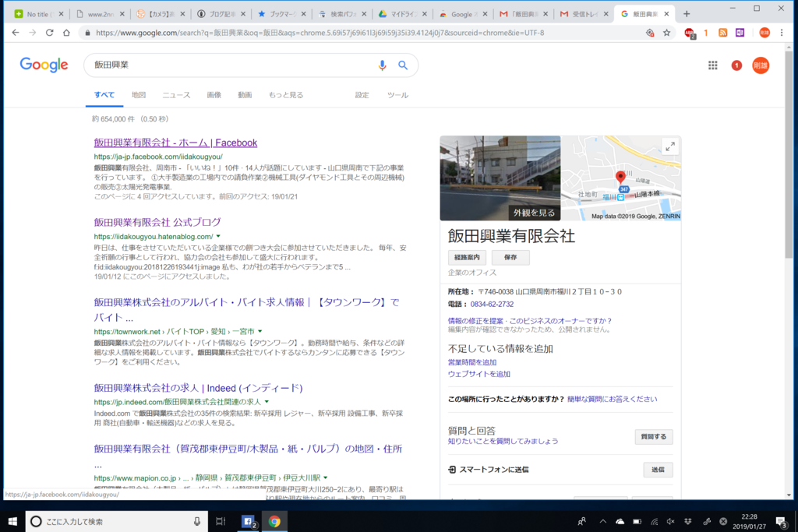This screenshot has width=798, height=532.
Task: Click 情報の修正を提案 link
Action: click(475, 321)
